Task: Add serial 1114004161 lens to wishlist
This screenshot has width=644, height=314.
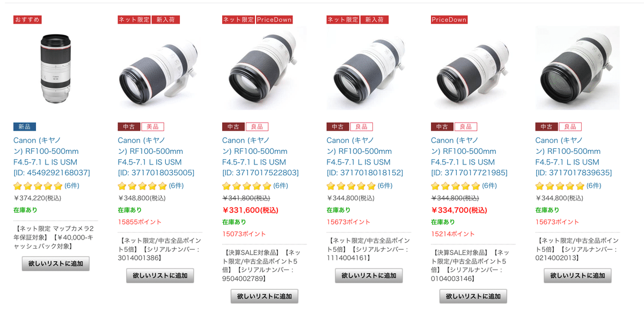Action: click(x=369, y=275)
